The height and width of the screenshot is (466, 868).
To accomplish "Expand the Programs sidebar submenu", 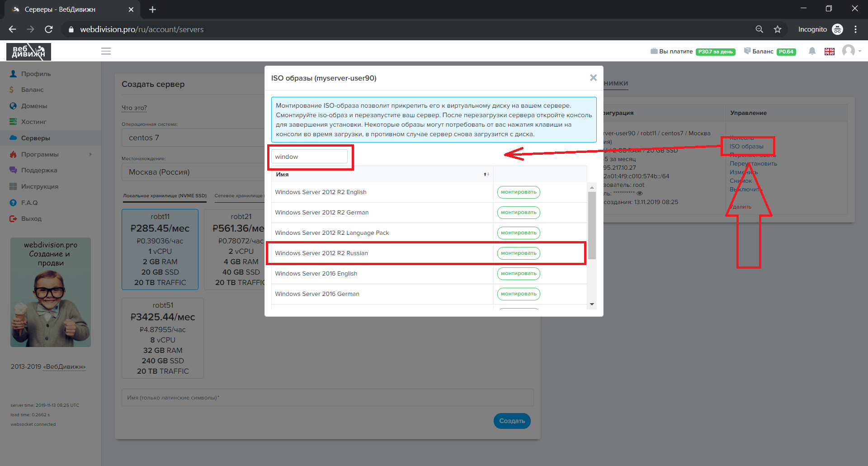I will click(x=90, y=154).
